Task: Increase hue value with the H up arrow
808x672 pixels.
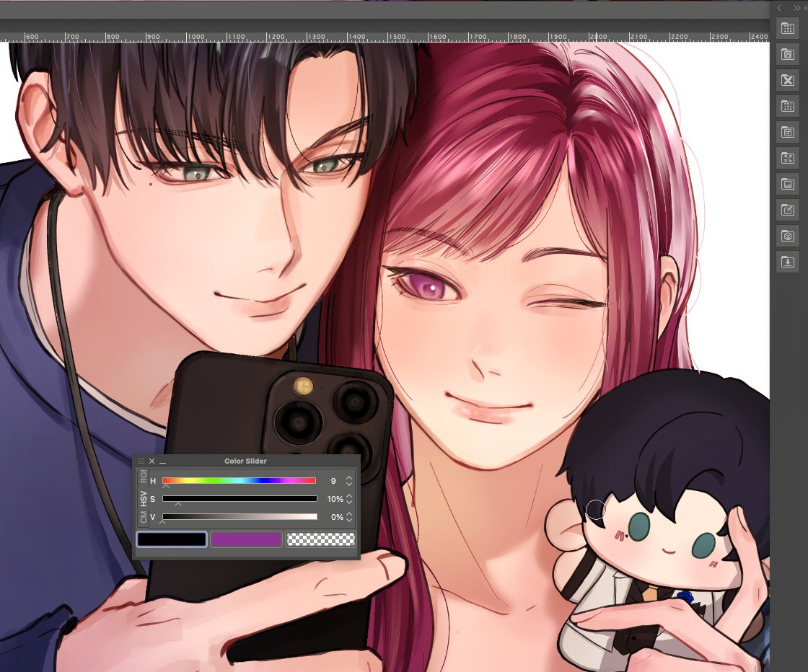Action: pos(349,477)
